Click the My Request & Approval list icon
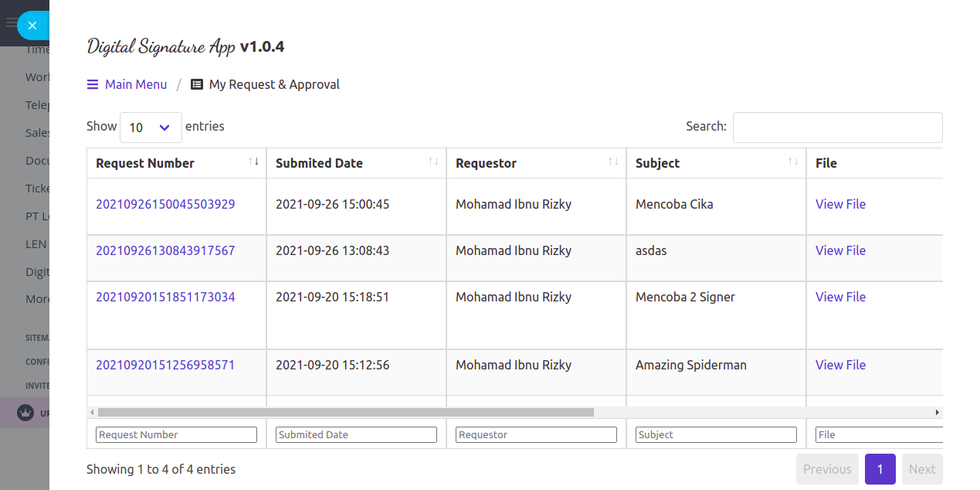The height and width of the screenshot is (490, 980). 197,85
